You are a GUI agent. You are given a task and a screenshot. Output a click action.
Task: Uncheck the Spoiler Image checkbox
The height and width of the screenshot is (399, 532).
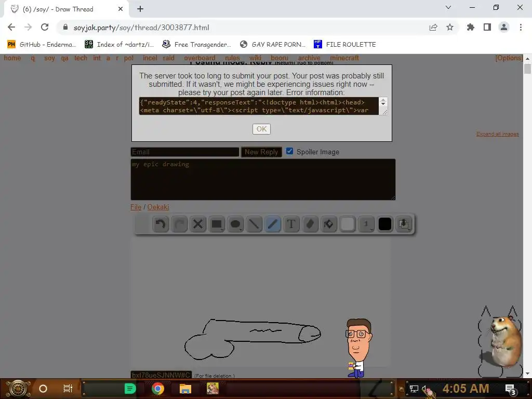point(289,151)
